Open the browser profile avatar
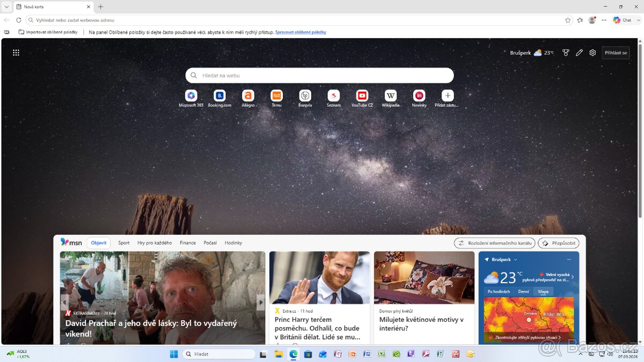The image size is (644, 362). click(x=592, y=20)
